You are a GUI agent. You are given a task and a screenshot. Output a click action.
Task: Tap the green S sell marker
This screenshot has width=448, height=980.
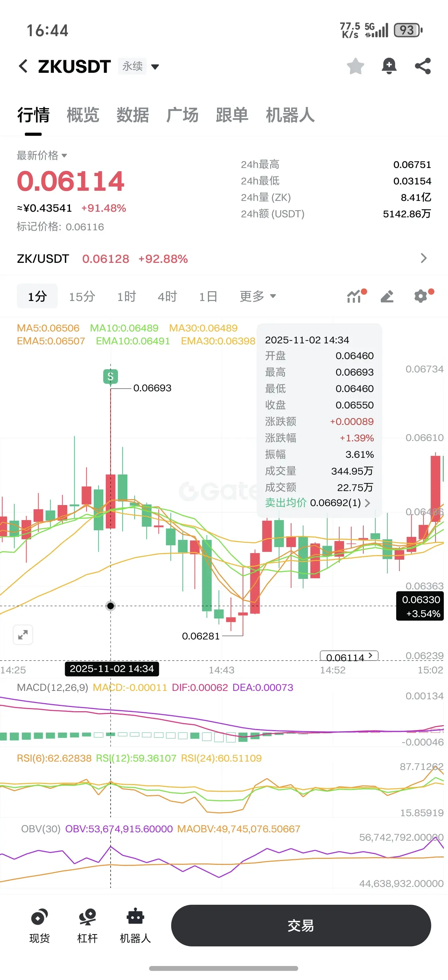(x=110, y=377)
